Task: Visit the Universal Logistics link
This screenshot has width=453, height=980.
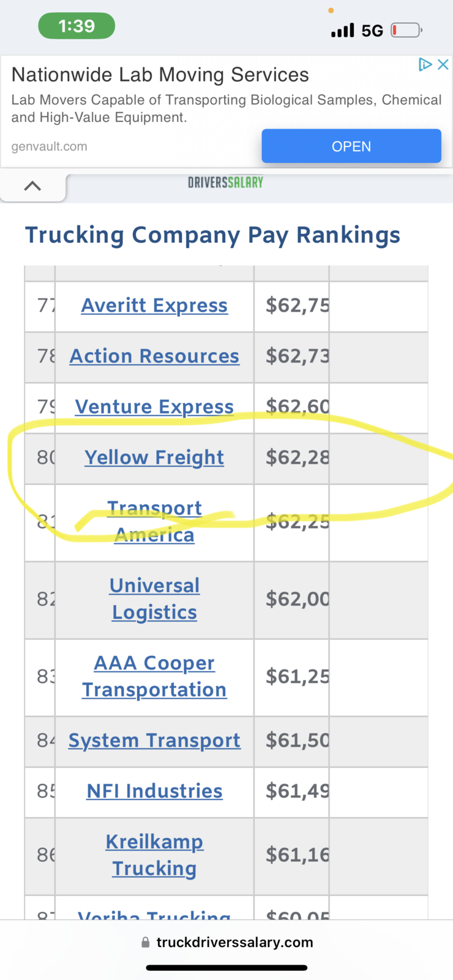Action: click(154, 599)
